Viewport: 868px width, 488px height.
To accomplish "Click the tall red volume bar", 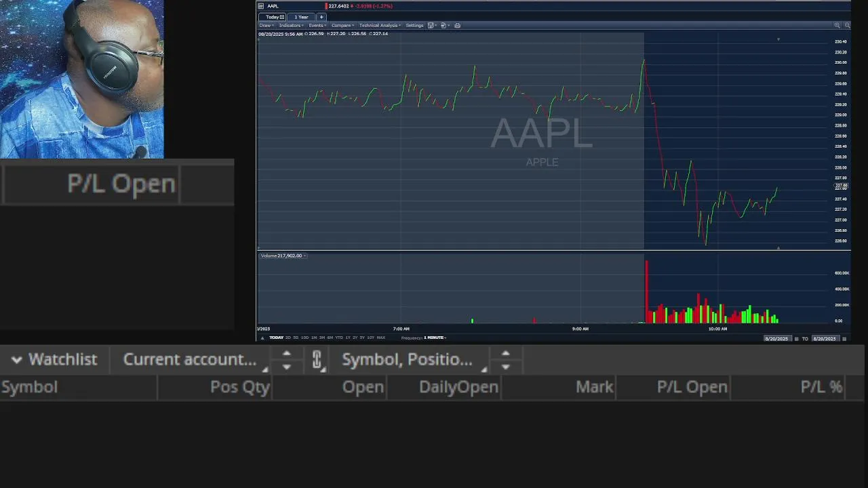I will pyautogui.click(x=646, y=291).
